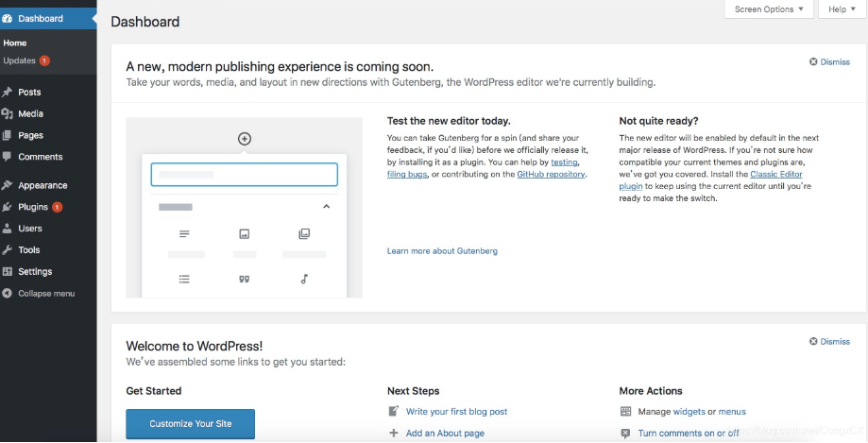Image resolution: width=868 pixels, height=443 pixels.
Task: Click the Dashboard gauge icon in sidebar
Action: click(8, 18)
